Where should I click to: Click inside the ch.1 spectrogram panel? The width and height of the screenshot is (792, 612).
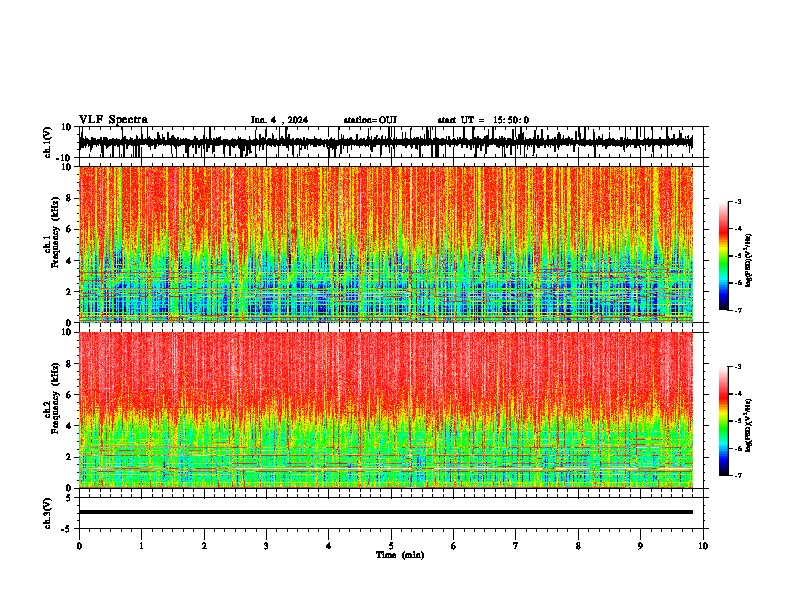pos(386,244)
